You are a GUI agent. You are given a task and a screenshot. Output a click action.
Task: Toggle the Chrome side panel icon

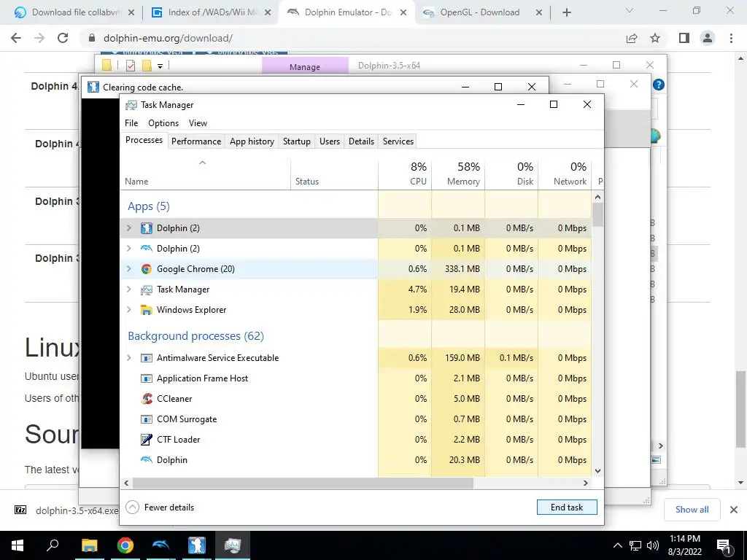(684, 38)
